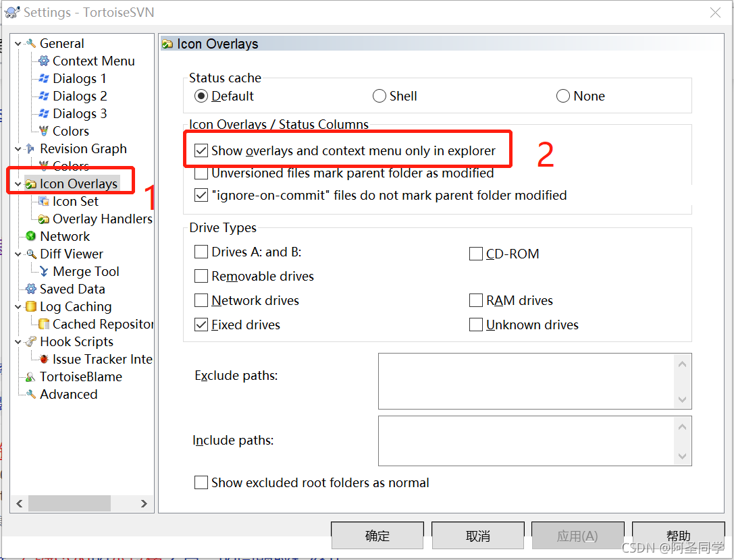Enable CD-ROM drive type
The image size is (734, 560).
476,254
